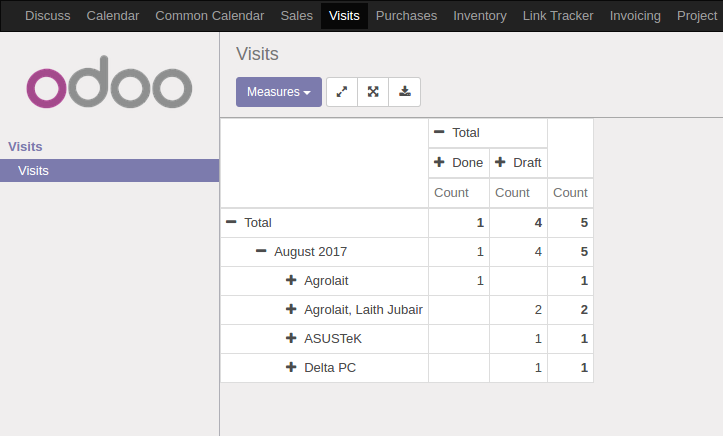The height and width of the screenshot is (436, 723).
Task: Click the Odoo logo
Action: (109, 82)
